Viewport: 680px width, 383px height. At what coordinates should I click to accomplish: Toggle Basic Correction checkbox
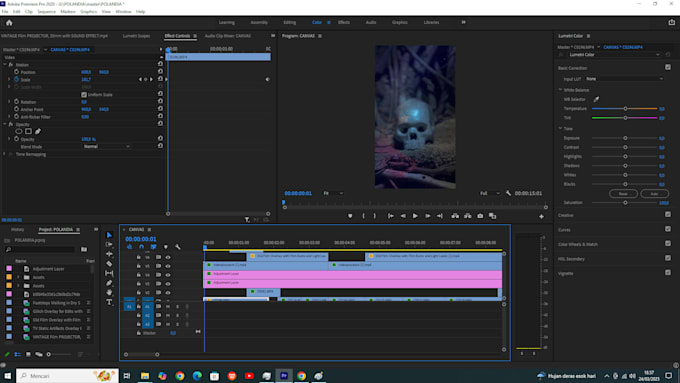point(668,67)
